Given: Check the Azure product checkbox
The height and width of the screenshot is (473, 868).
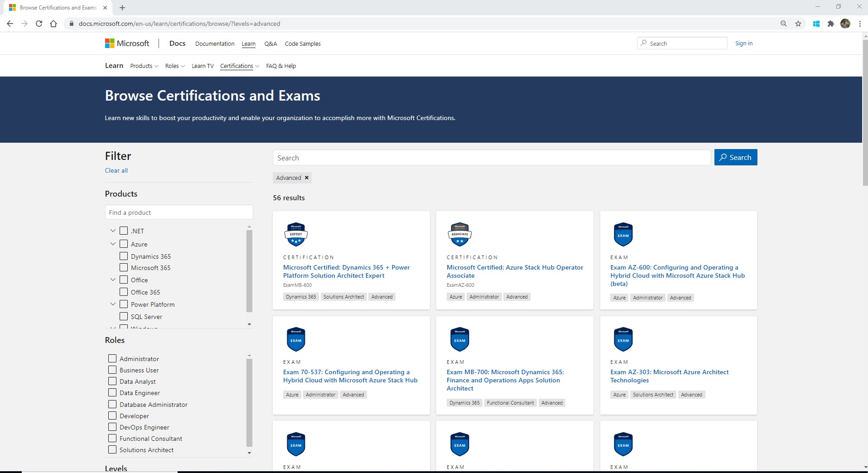Looking at the screenshot, I should click(124, 244).
